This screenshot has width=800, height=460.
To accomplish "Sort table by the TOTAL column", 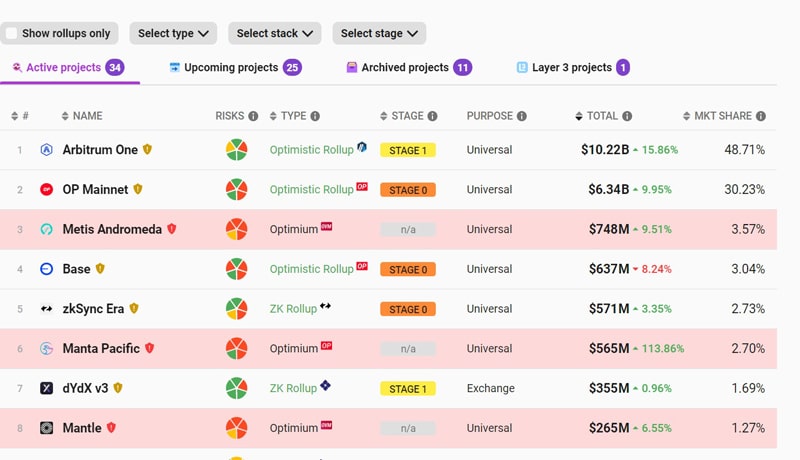I will (x=596, y=116).
